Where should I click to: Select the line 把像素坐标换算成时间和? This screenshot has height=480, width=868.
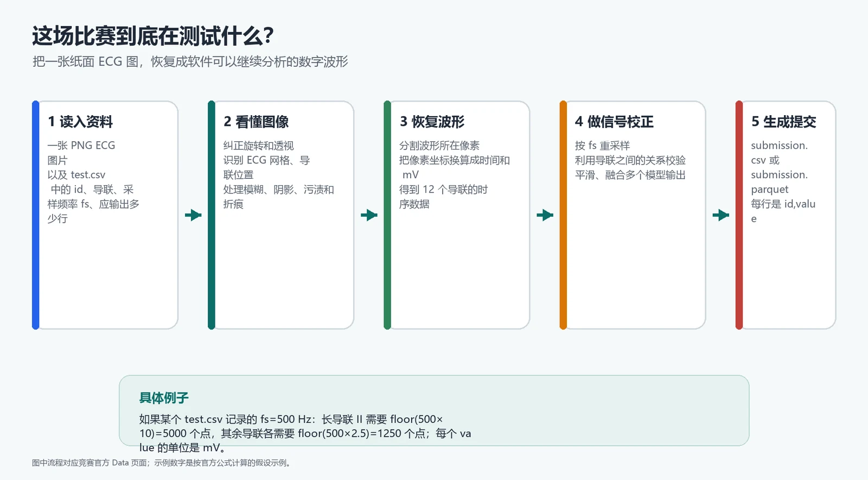coord(455,160)
